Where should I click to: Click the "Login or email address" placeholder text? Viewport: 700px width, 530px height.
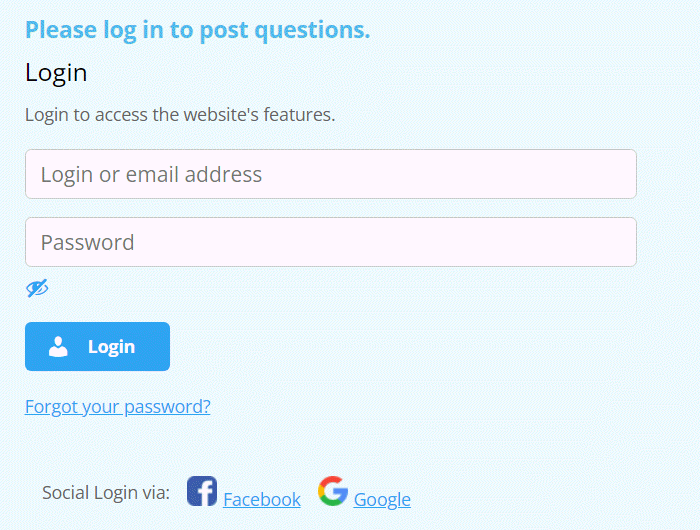coord(151,174)
